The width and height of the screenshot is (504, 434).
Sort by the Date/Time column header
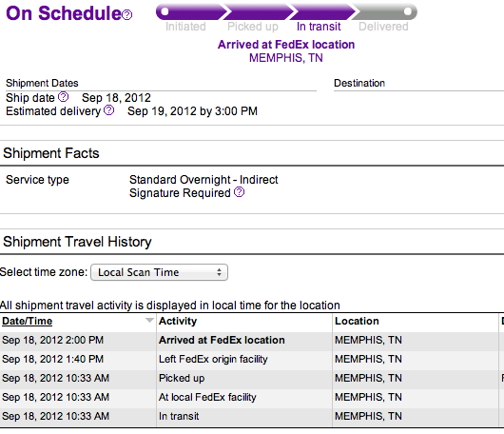[28, 321]
